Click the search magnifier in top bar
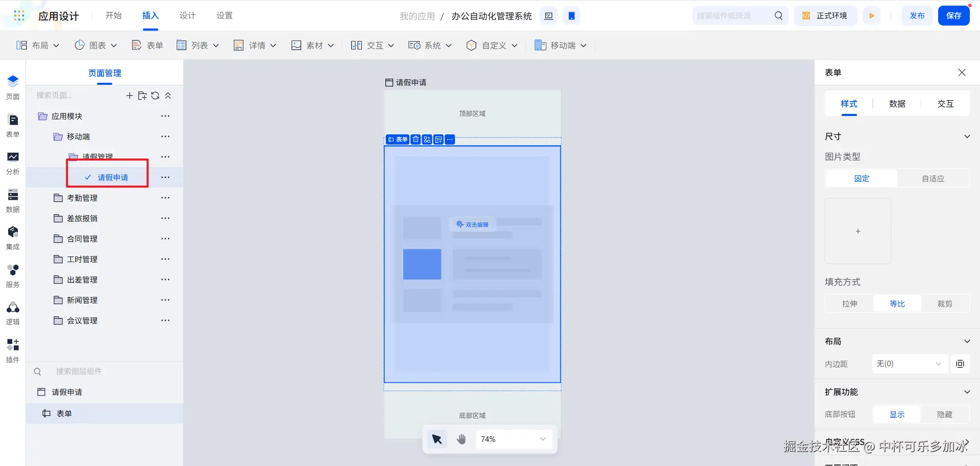 point(778,16)
